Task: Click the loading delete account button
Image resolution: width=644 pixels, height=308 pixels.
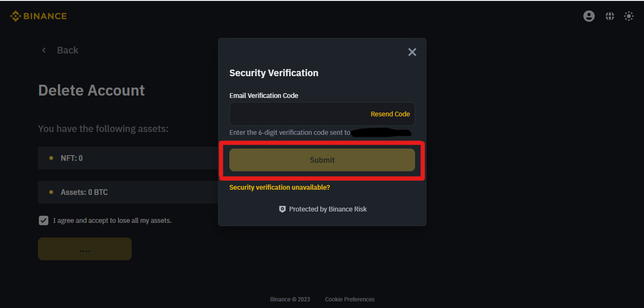Action: [85, 249]
